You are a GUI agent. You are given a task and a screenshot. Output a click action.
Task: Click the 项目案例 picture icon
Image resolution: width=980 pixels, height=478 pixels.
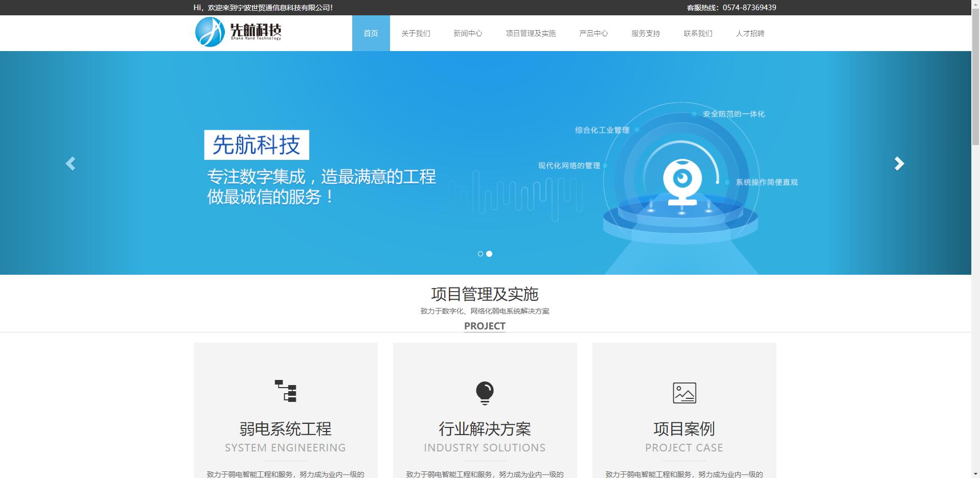click(x=685, y=393)
